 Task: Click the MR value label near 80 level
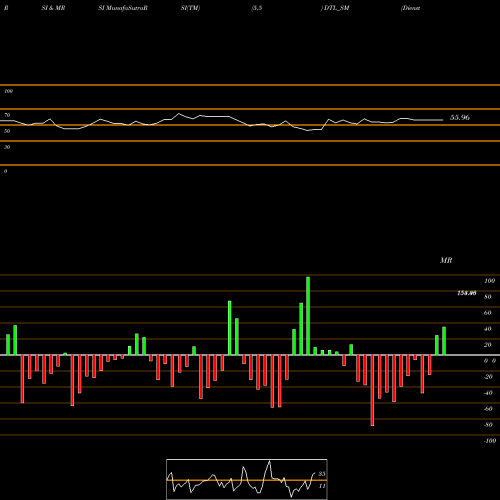point(467,293)
